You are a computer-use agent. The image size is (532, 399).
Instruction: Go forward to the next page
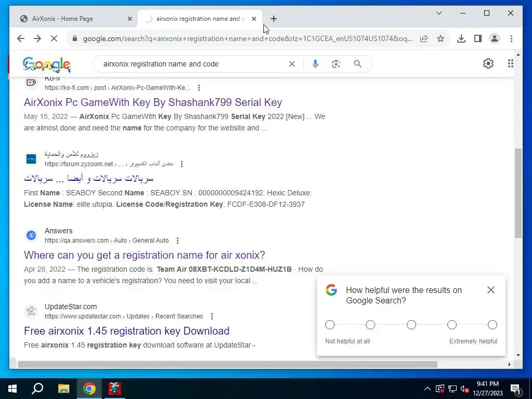pyautogui.click(x=37, y=38)
